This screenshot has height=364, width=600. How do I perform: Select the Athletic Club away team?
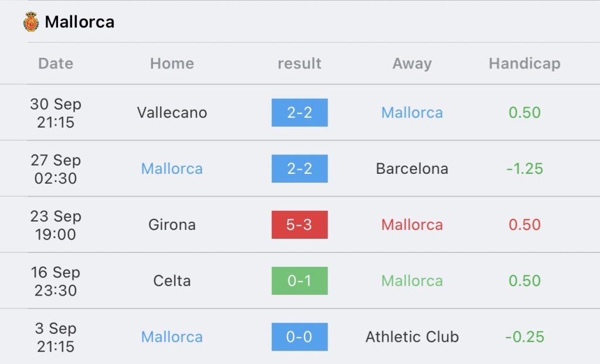coord(412,337)
